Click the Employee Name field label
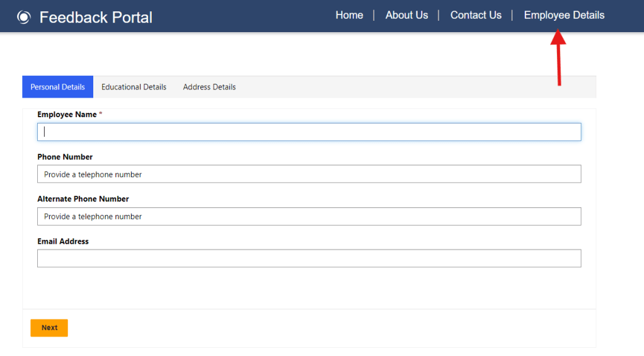644x356 pixels. click(x=67, y=115)
